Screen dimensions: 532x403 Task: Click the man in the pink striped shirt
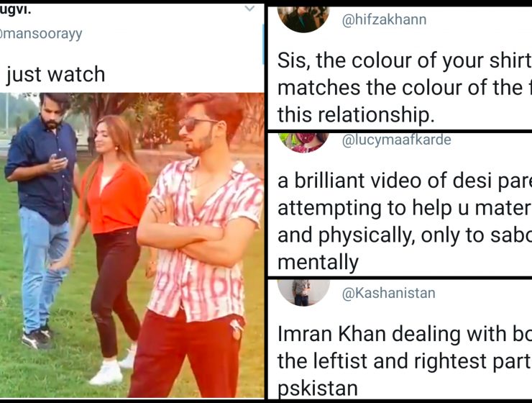(198, 245)
